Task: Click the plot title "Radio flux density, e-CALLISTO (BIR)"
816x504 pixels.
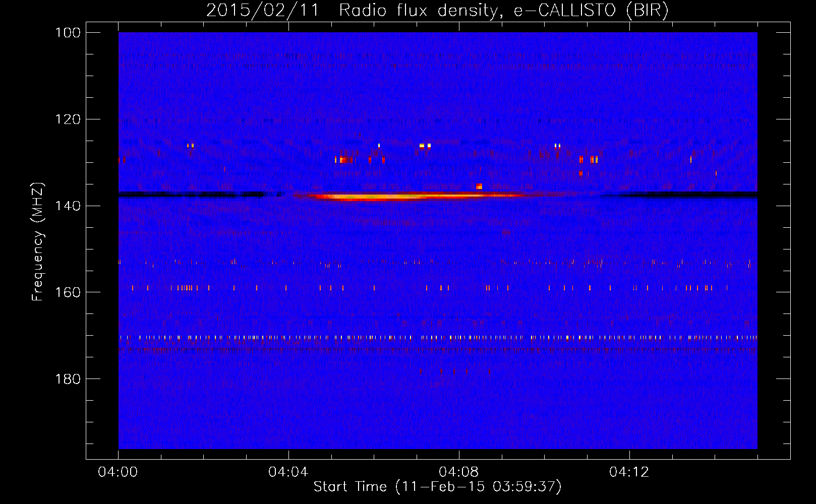Action: 503,10
